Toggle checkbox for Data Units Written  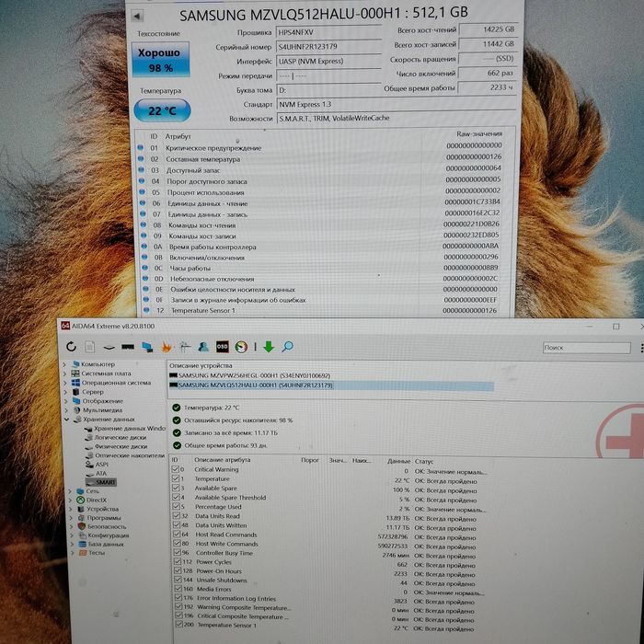177,525
